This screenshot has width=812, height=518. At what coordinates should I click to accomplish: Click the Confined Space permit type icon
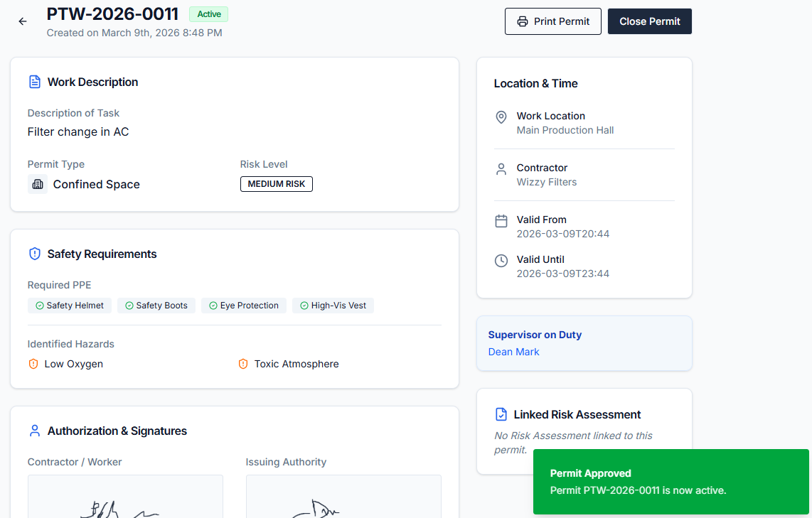pos(38,184)
